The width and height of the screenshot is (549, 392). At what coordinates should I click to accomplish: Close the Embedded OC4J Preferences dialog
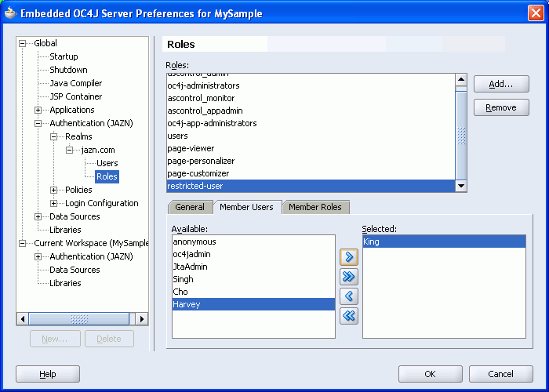pyautogui.click(x=536, y=13)
